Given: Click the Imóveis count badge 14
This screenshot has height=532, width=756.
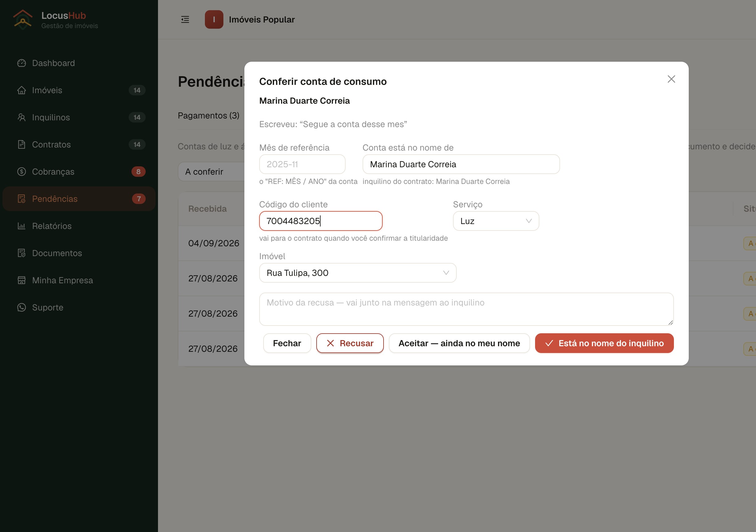Looking at the screenshot, I should pos(137,90).
